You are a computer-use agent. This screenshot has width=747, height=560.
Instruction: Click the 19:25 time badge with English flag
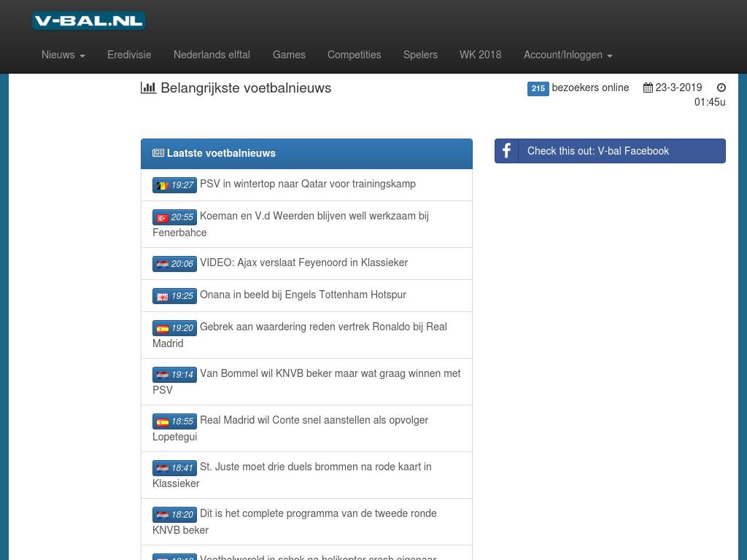[x=174, y=296]
